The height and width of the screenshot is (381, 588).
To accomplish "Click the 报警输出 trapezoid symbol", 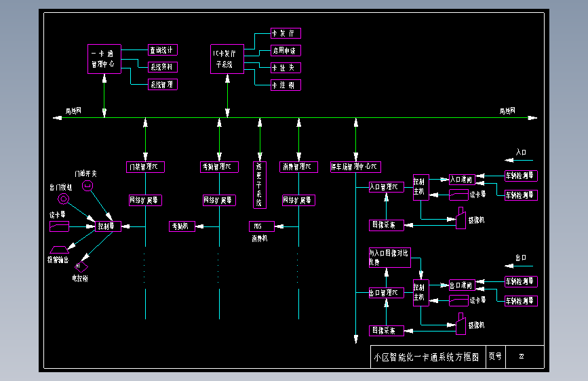I will point(59,249).
